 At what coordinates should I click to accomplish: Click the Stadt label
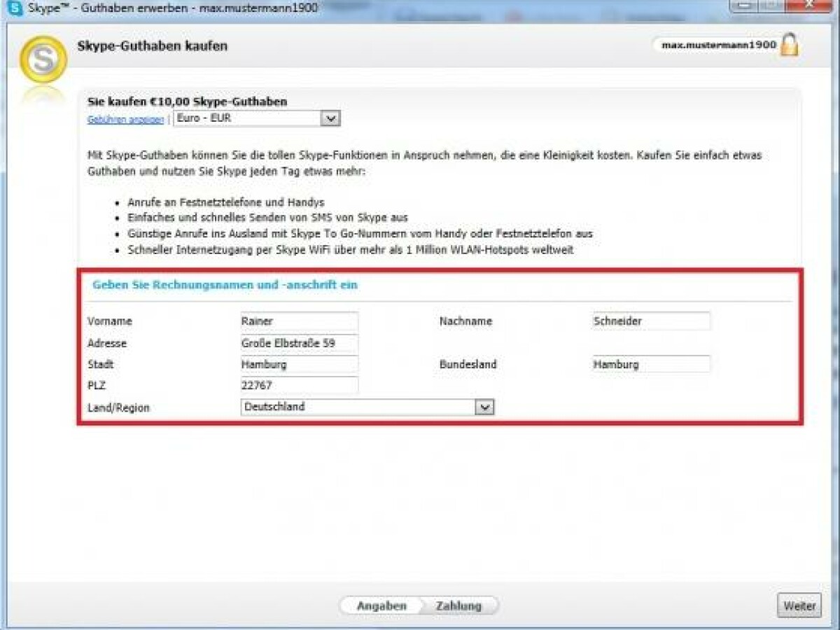tap(101, 365)
